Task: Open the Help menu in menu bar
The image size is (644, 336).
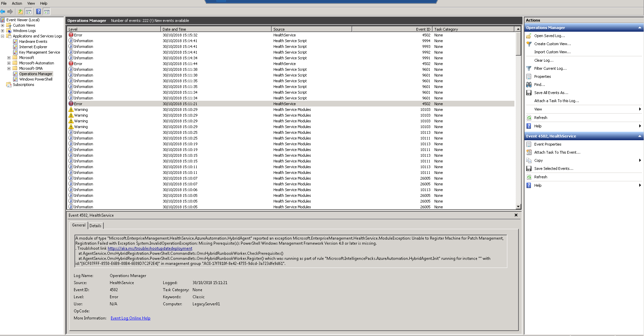Action: pyautogui.click(x=44, y=3)
